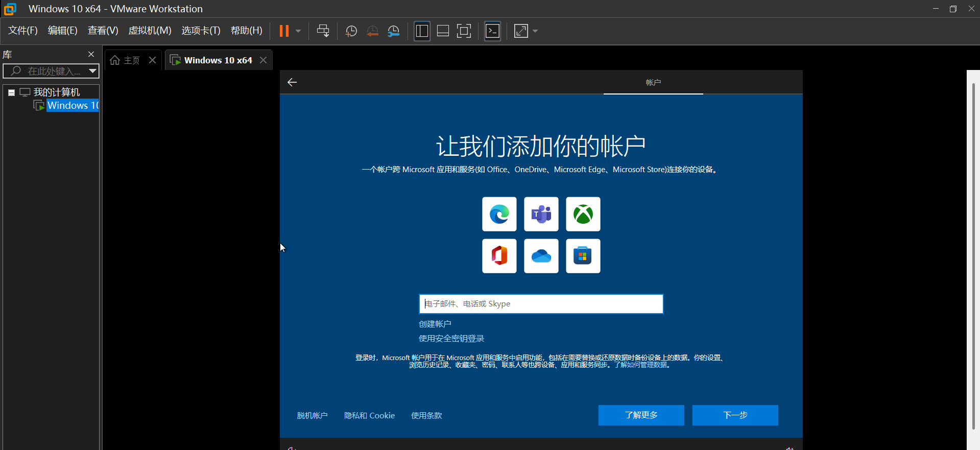Open the stretch display dropdown arrow
980x450 pixels.
(x=535, y=31)
